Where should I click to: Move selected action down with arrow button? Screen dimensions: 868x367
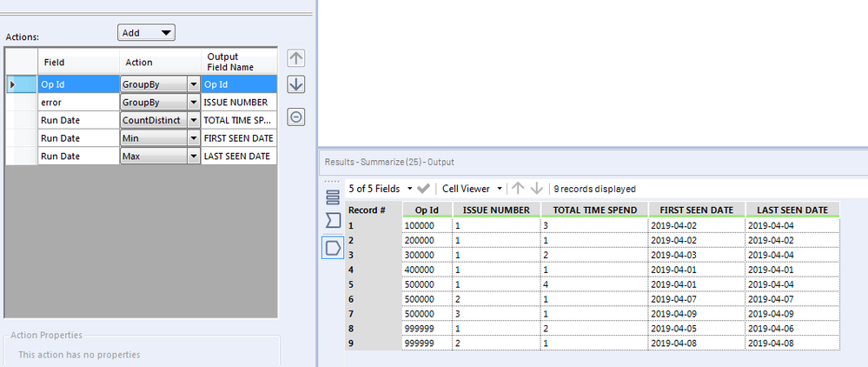(296, 84)
